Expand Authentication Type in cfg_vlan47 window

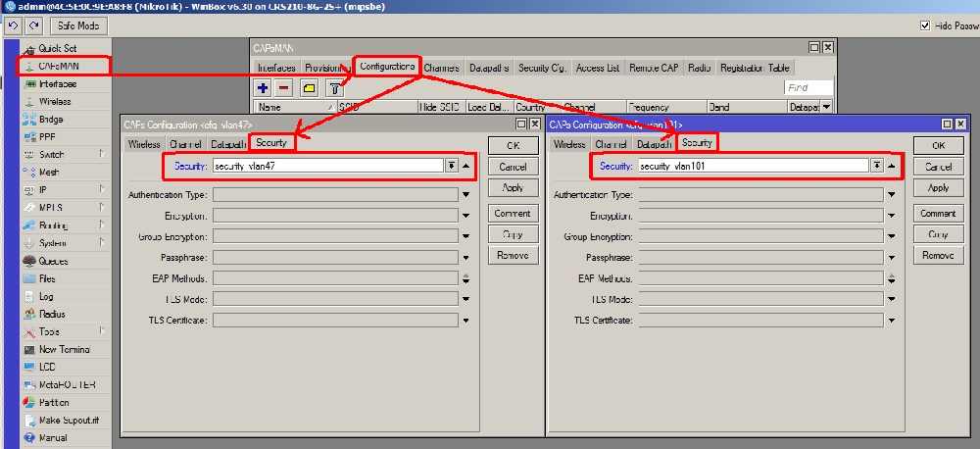[x=465, y=195]
